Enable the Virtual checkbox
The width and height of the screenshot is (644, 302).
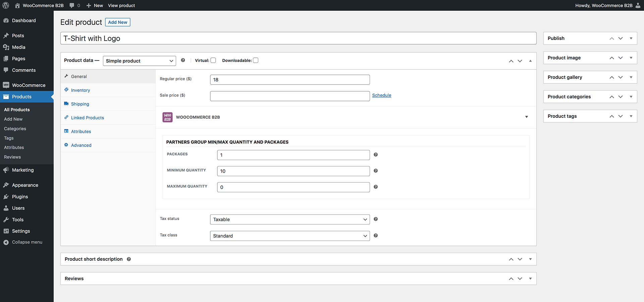213,60
